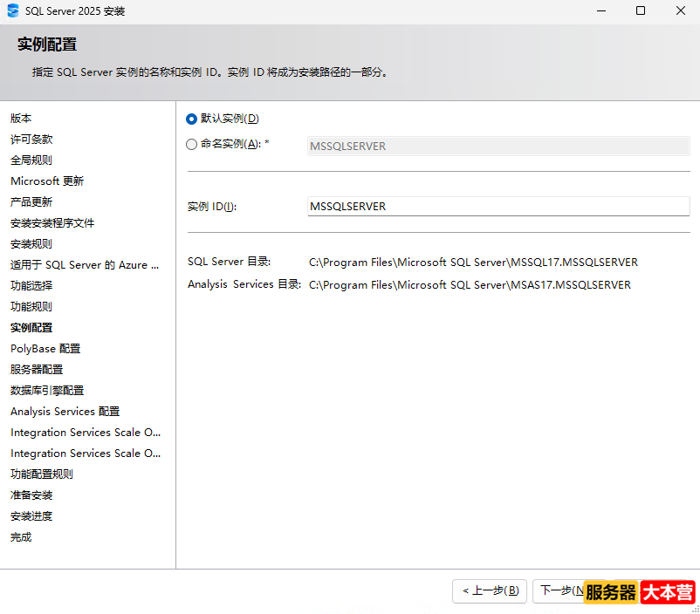Select the Microsoft 更新 step

[x=47, y=181]
